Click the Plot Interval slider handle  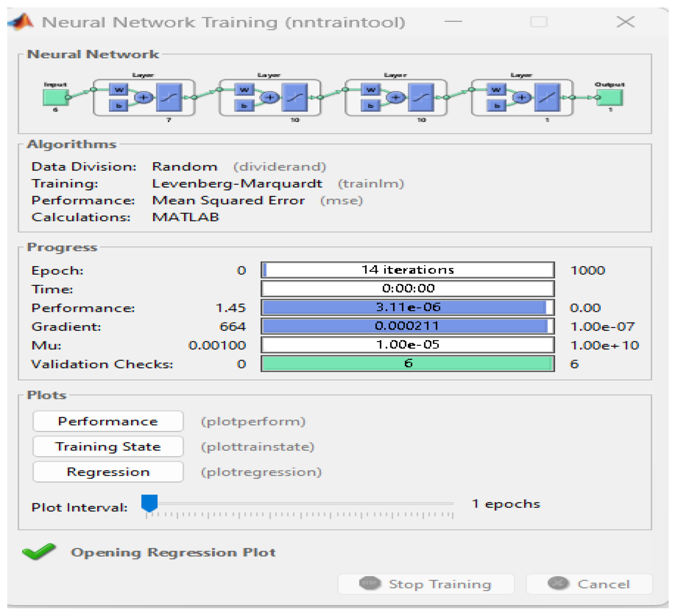(149, 503)
